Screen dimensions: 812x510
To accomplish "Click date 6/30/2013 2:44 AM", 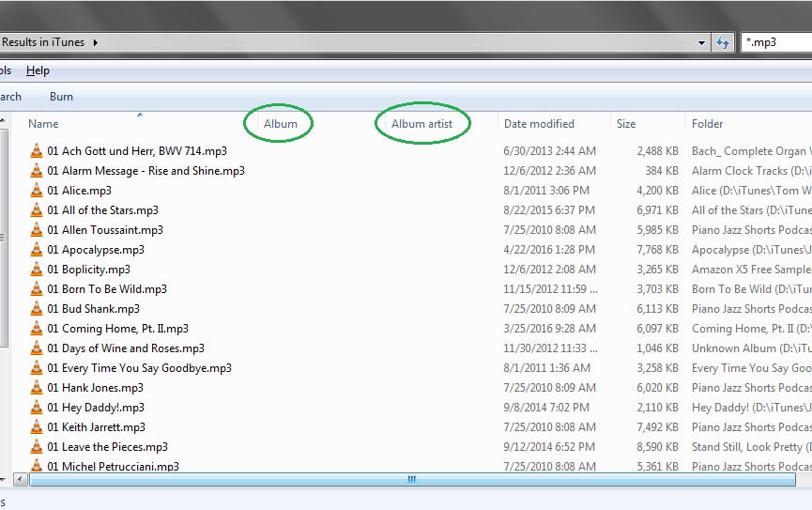I will click(x=549, y=151).
